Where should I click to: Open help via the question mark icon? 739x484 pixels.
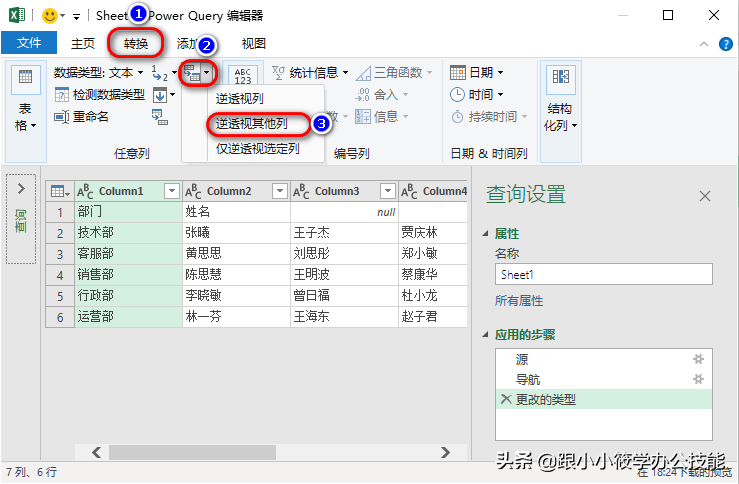tap(726, 44)
